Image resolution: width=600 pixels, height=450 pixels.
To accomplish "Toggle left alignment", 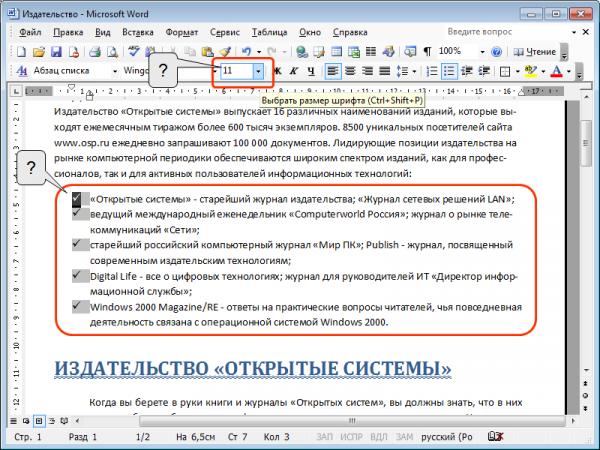I will tap(333, 71).
